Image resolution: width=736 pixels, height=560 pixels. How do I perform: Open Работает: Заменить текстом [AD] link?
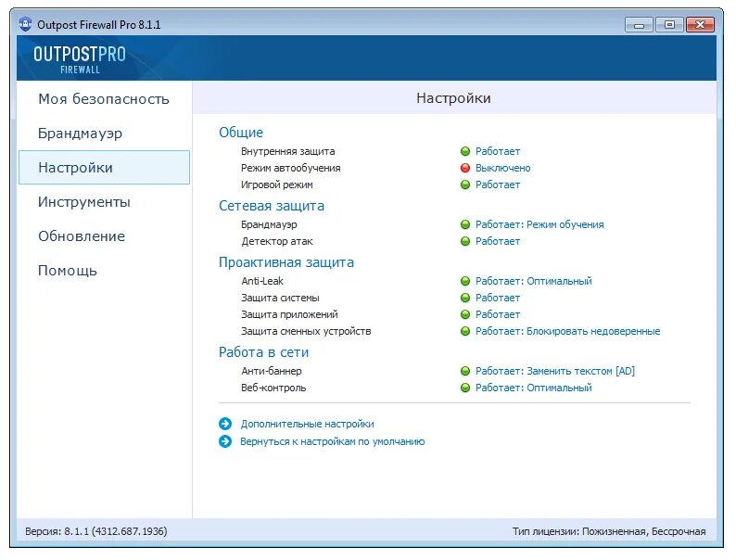point(555,371)
